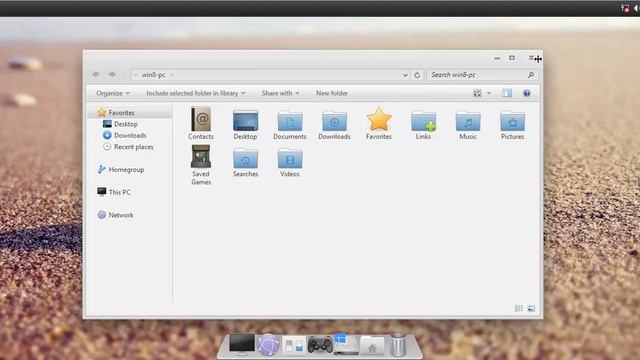
Task: Select Downloads in the navigation pane
Action: [x=130, y=135]
